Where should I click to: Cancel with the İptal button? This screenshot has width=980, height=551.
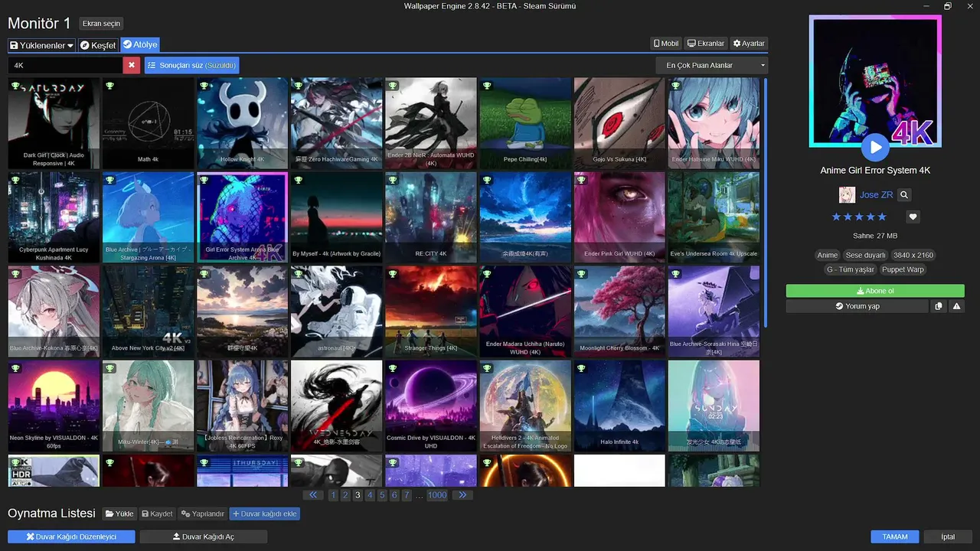(x=948, y=537)
